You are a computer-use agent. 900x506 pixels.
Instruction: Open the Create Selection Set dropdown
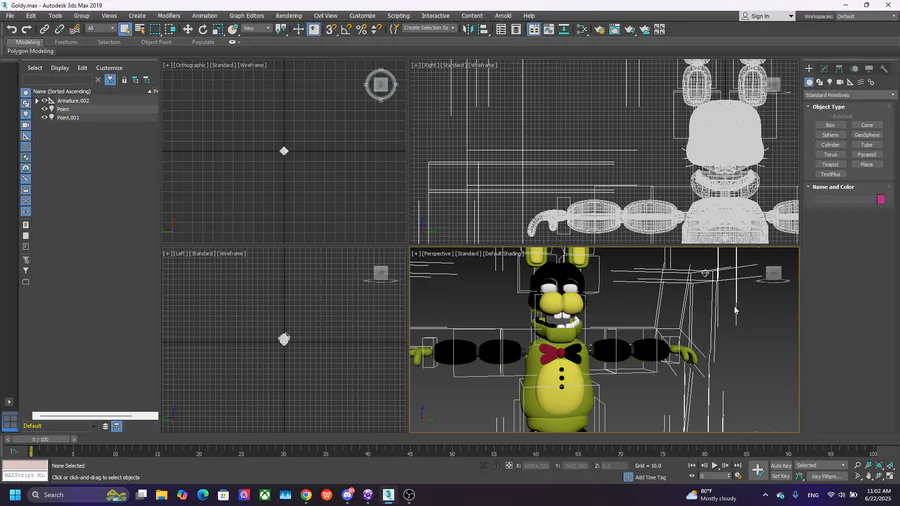tap(429, 28)
